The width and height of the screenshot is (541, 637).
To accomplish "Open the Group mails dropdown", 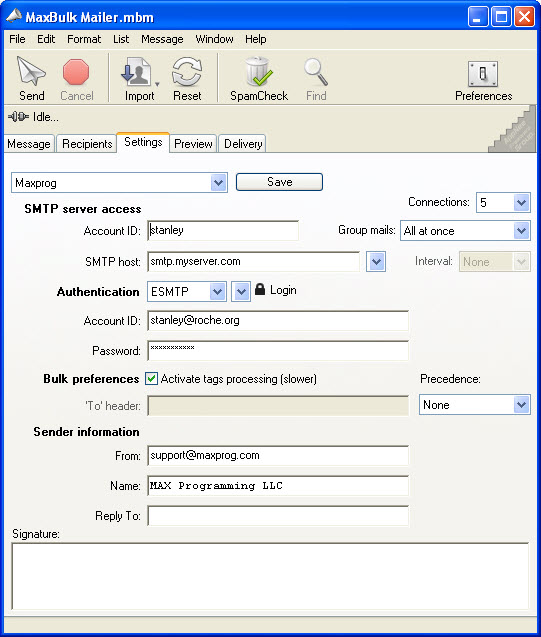I will [522, 231].
